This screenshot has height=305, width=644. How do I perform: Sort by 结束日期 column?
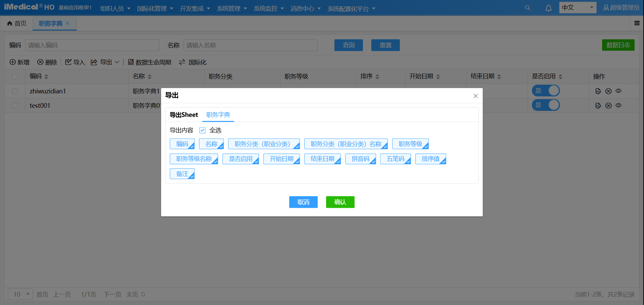pos(499,77)
